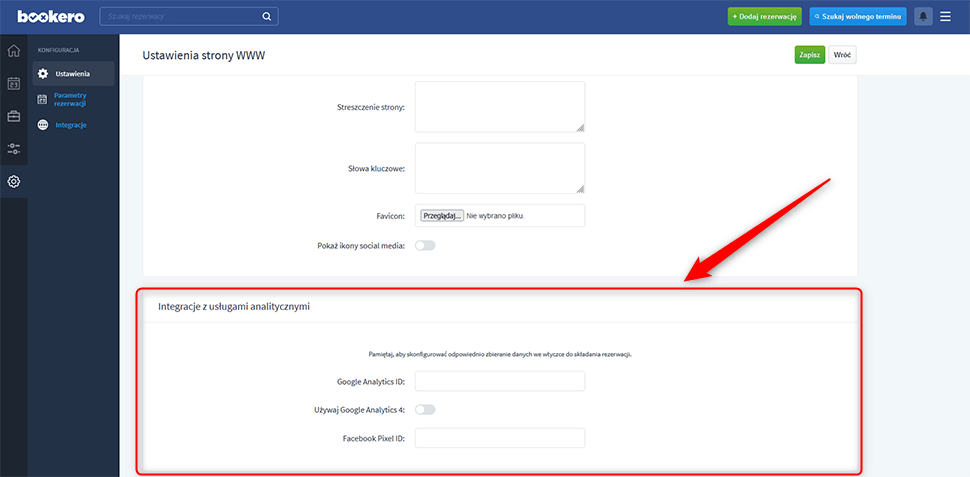
Task: Click the Ustawienia gear icon
Action: click(43, 74)
